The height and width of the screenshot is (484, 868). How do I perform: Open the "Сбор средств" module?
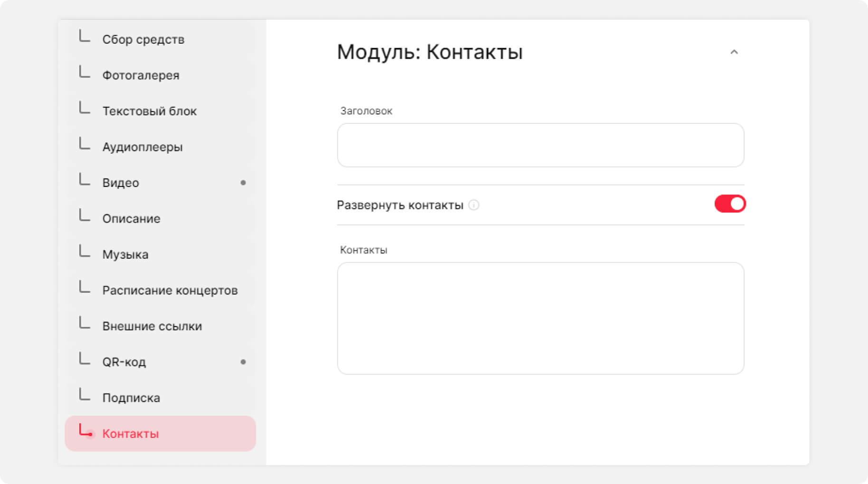click(143, 39)
